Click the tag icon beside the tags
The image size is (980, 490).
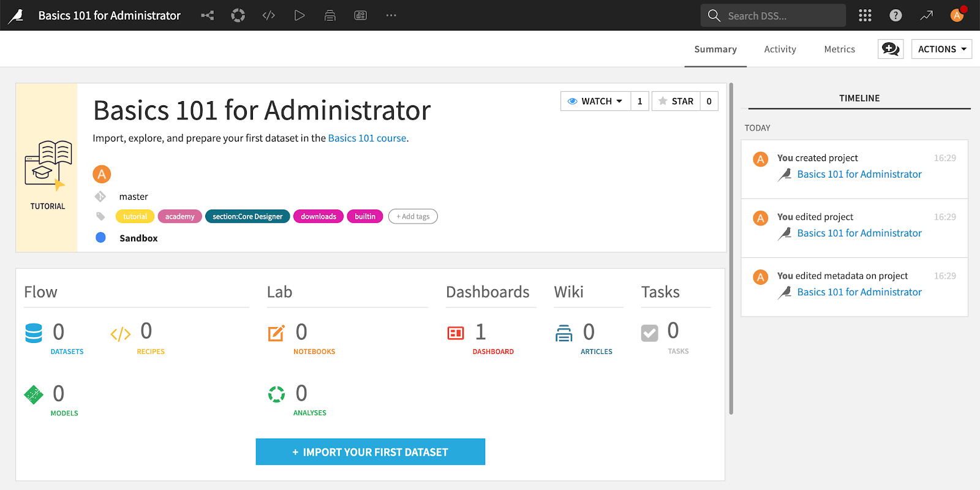point(100,216)
